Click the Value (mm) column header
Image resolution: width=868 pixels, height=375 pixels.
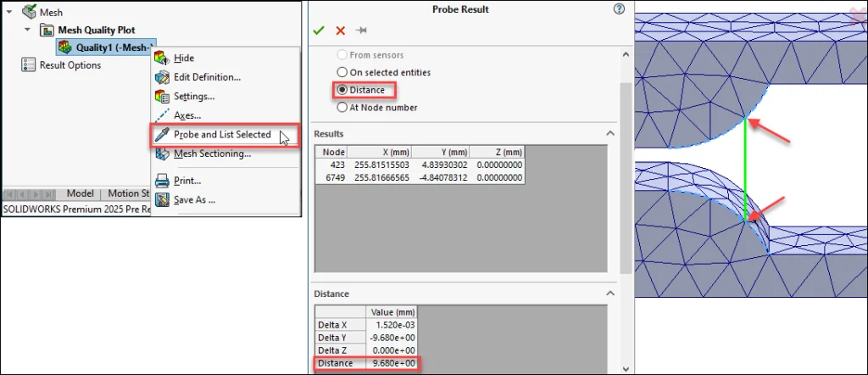(x=391, y=312)
